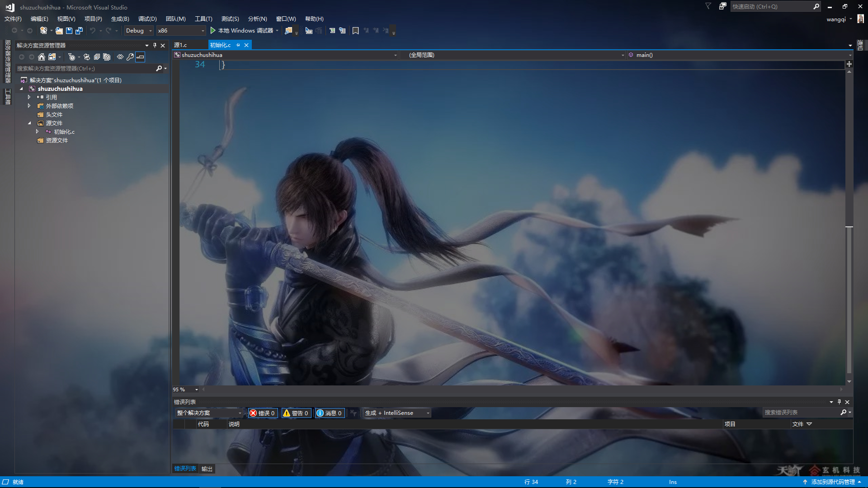Toggle the Messages 0 filter button
Image resolution: width=868 pixels, height=488 pixels.
pos(330,413)
